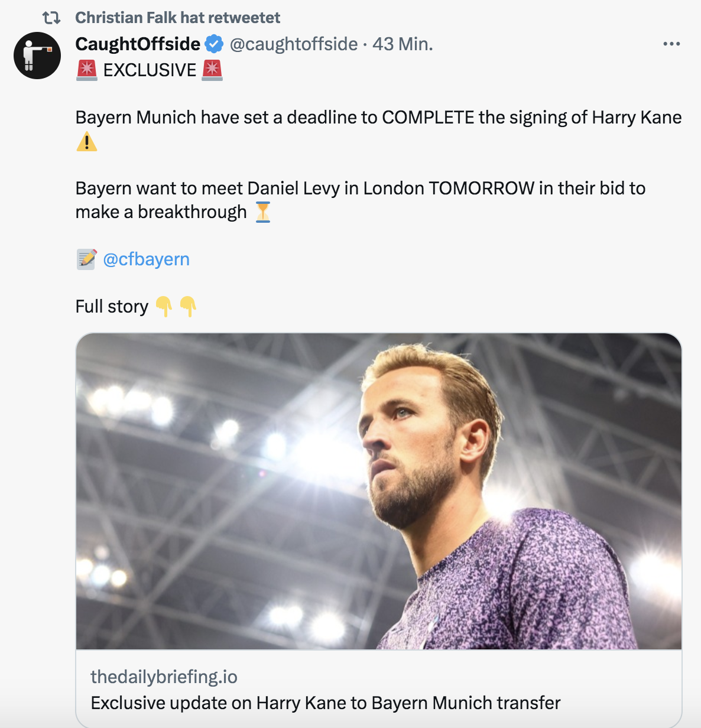Open the Harry Kane article image
701x728 pixels.
click(x=378, y=490)
